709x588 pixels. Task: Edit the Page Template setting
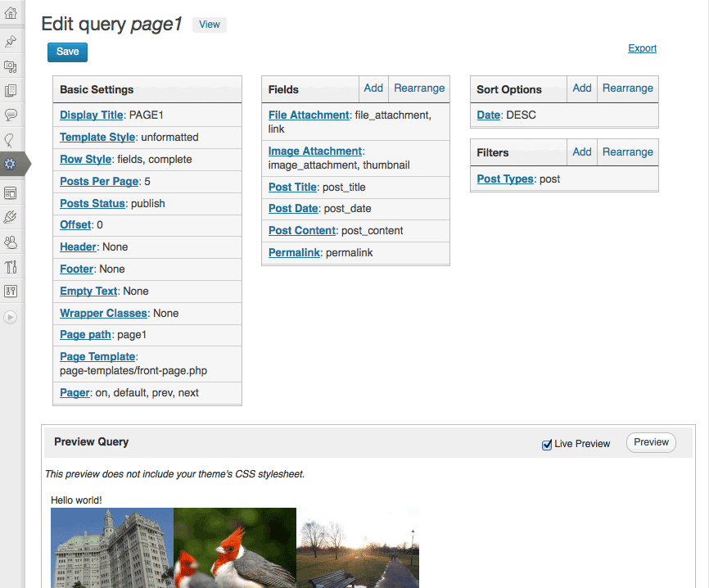[x=97, y=356]
